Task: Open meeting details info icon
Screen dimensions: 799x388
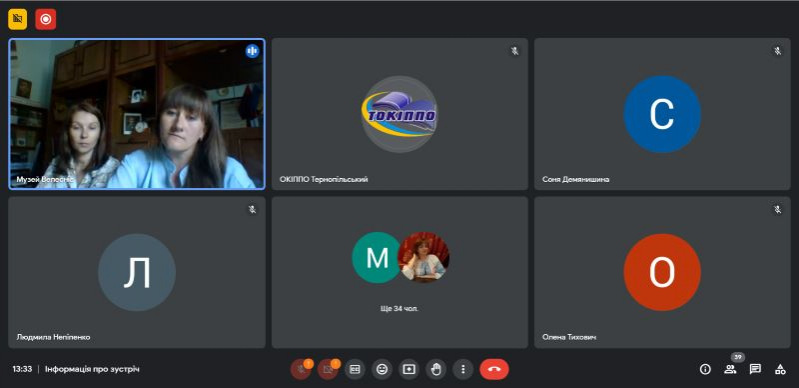Action: [705, 369]
